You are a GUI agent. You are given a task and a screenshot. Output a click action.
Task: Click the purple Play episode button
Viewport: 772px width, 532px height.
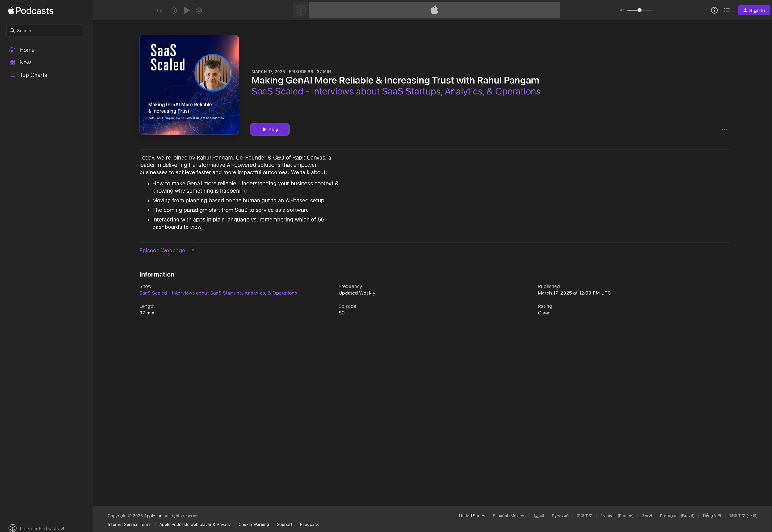[270, 129]
